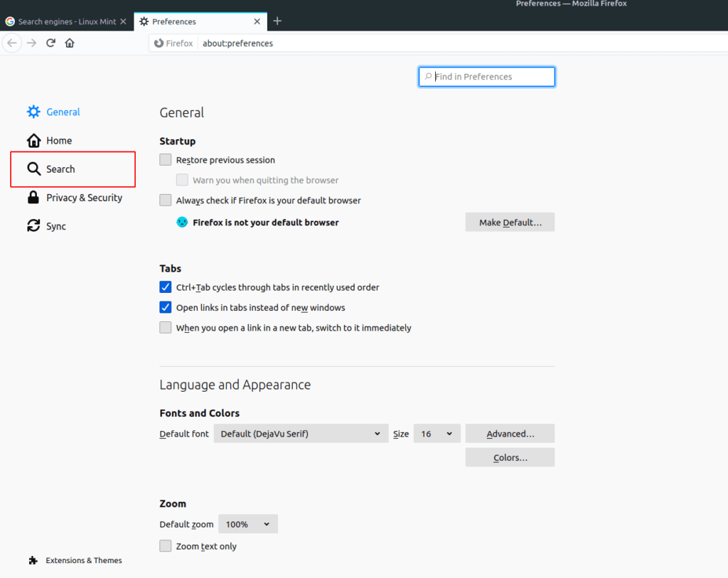This screenshot has height=578, width=728.
Task: Close the Preferences tab
Action: (x=257, y=21)
